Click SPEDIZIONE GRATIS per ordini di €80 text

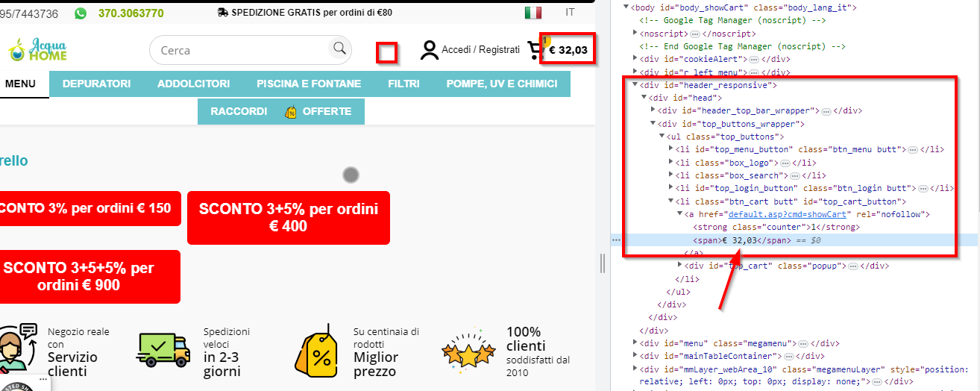coord(312,13)
